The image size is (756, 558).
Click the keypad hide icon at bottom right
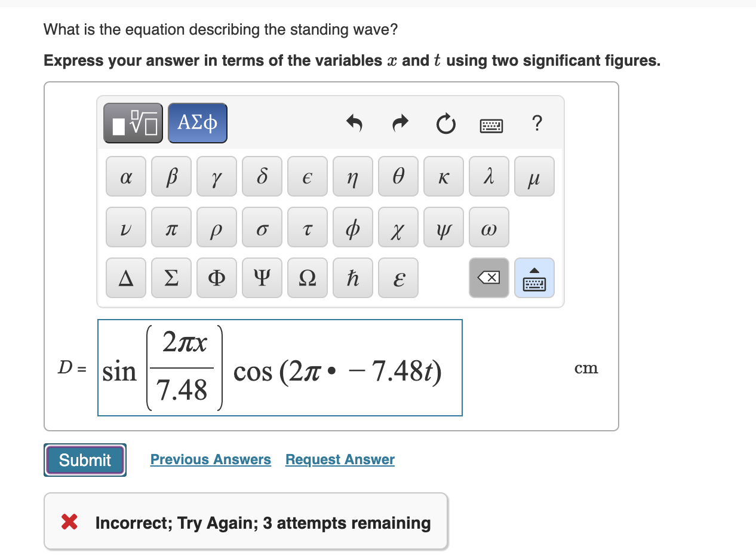(x=534, y=277)
